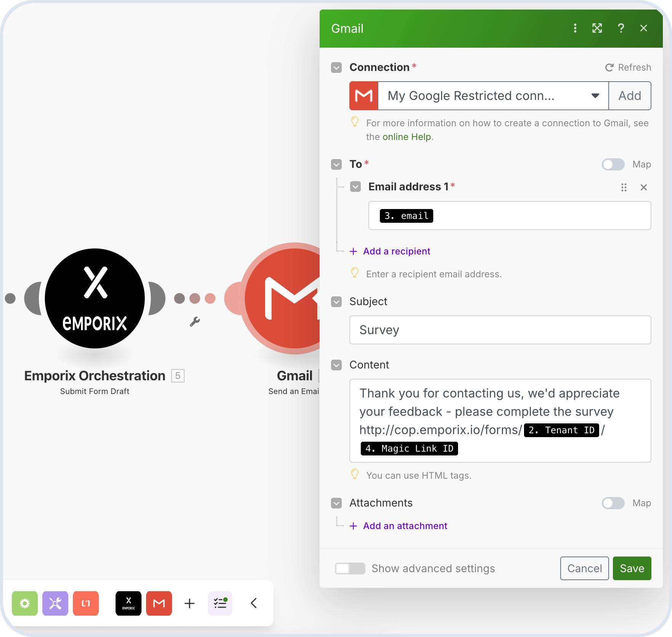672x637 pixels.
Task: Open the online Help link
Action: (407, 137)
